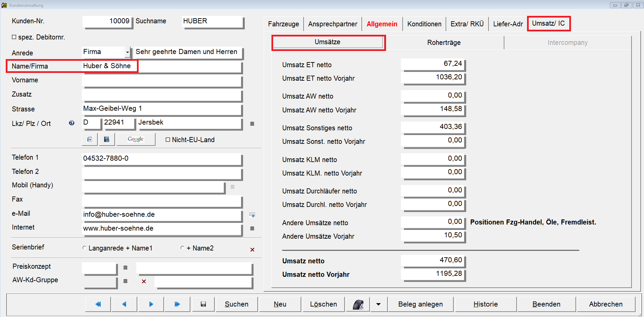Open the Word document export icon button
This screenshot has width=644, height=317.
tap(90, 139)
